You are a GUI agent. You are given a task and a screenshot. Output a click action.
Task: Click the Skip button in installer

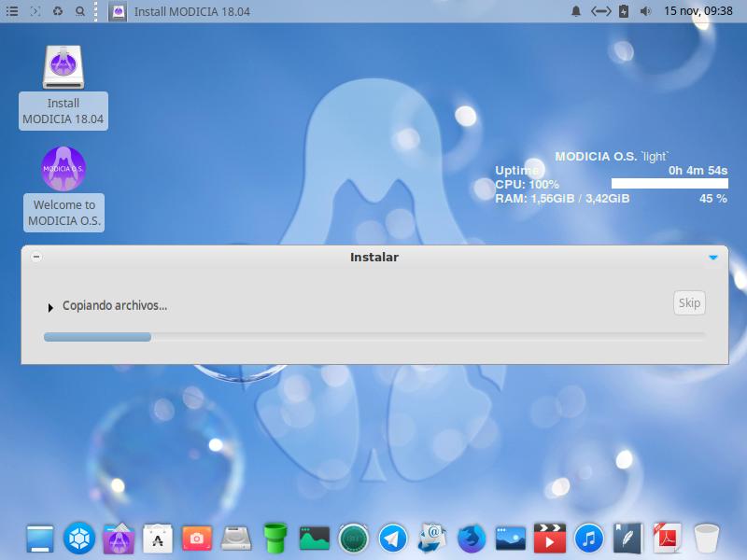click(x=689, y=302)
